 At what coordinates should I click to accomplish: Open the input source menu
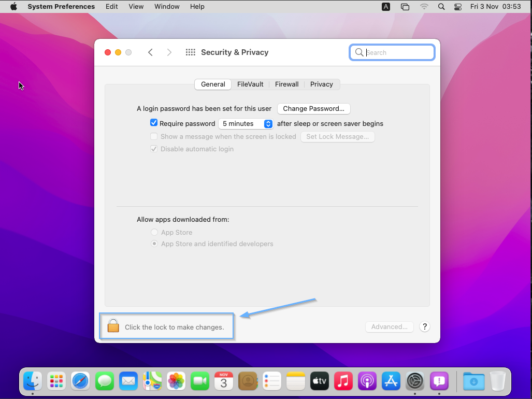pyautogui.click(x=386, y=7)
